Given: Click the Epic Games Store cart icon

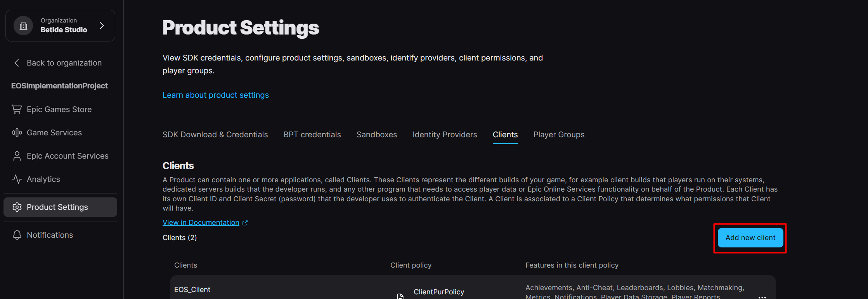Looking at the screenshot, I should [x=17, y=109].
